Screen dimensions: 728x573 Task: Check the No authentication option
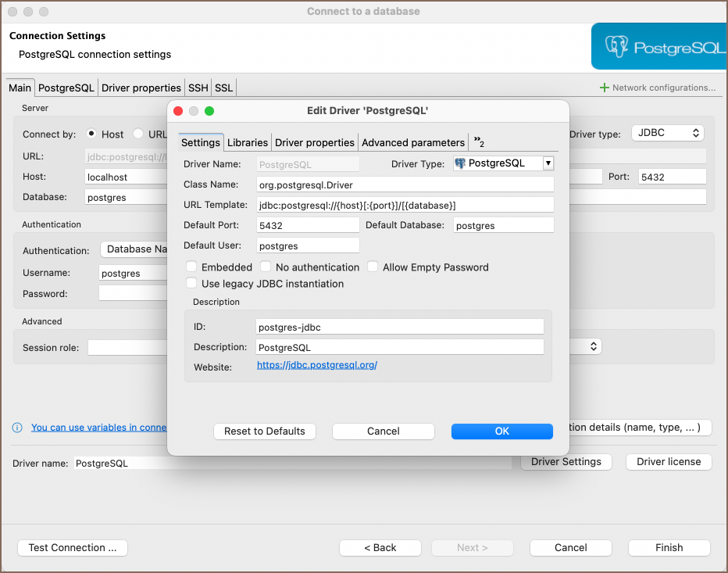tap(266, 267)
